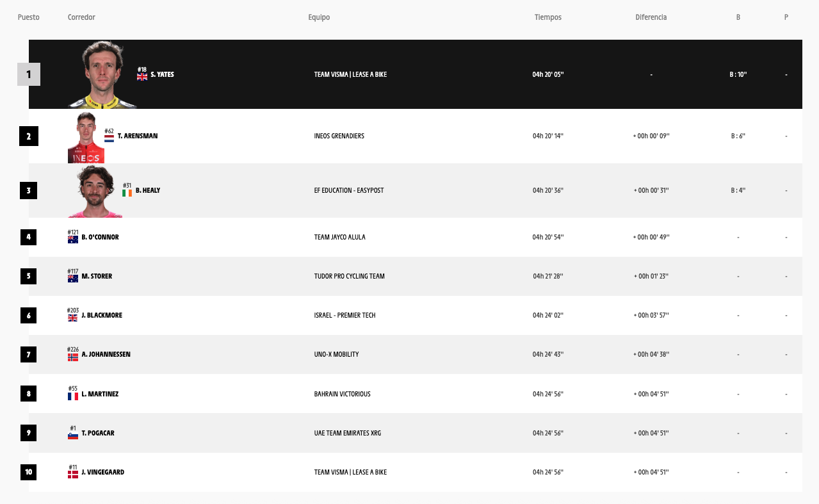
Task: Open rider M. Storer profile link
Action: click(x=97, y=276)
